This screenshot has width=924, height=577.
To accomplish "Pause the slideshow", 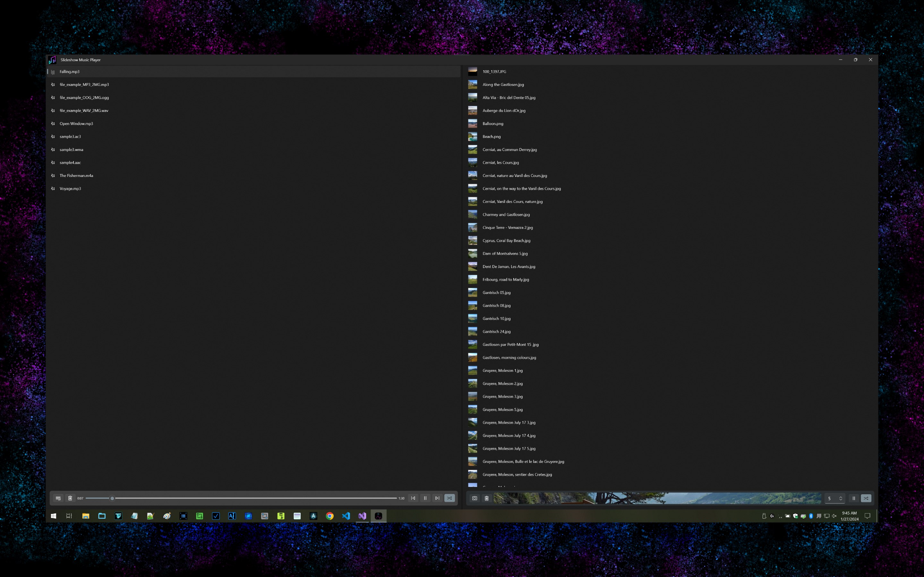I will (x=854, y=498).
